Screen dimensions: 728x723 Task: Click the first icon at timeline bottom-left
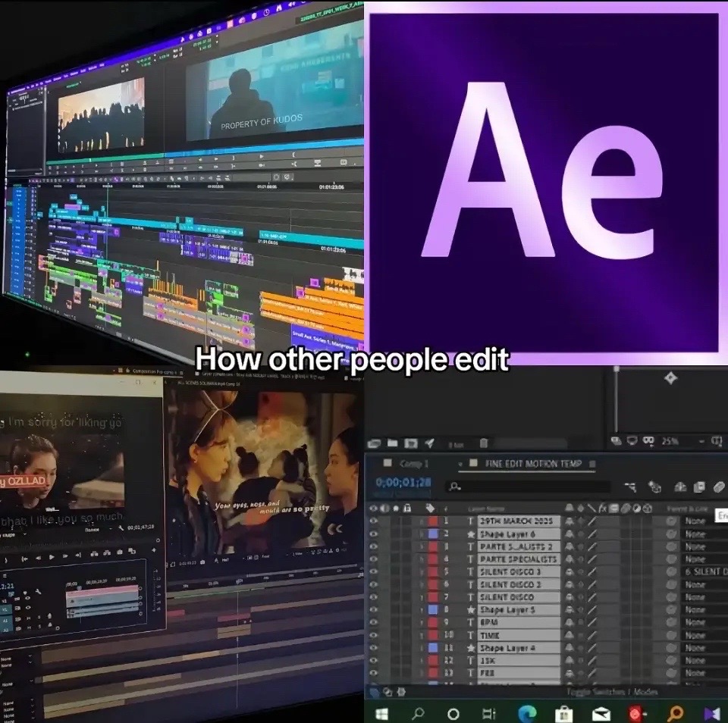pos(374,692)
